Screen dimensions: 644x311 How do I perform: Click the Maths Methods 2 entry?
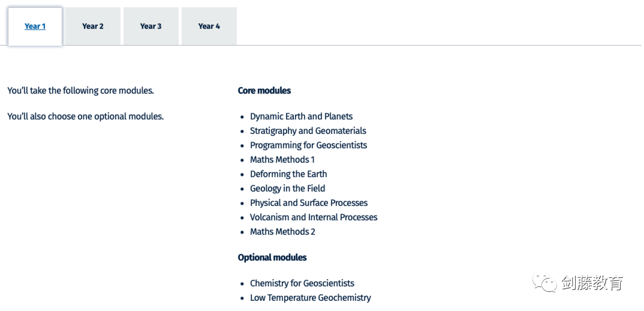282,232
